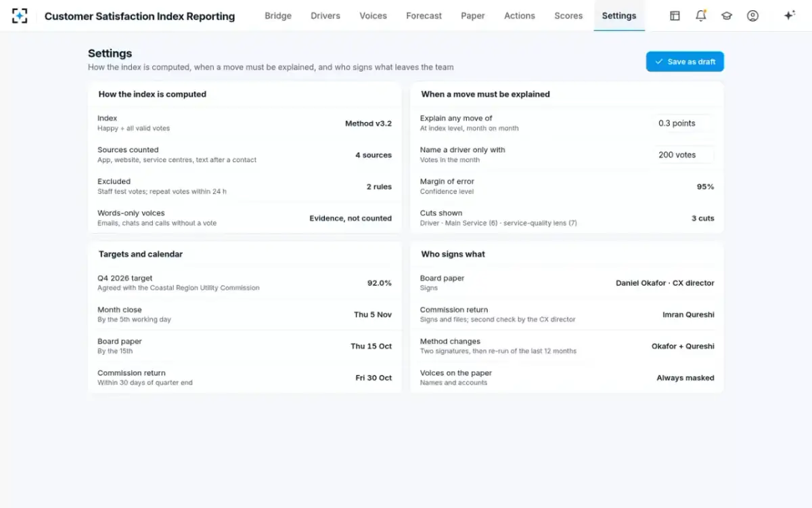Click the Margin of error label

coord(447,181)
